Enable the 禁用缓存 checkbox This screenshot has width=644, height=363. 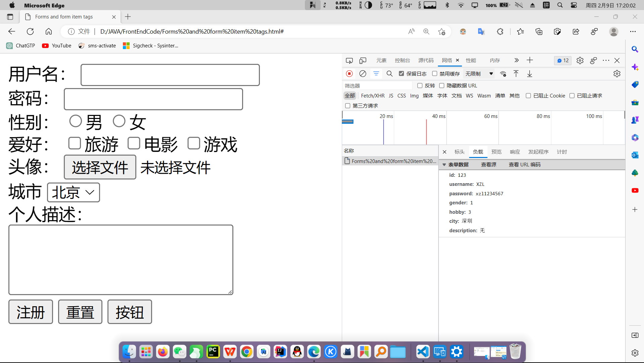(435, 74)
